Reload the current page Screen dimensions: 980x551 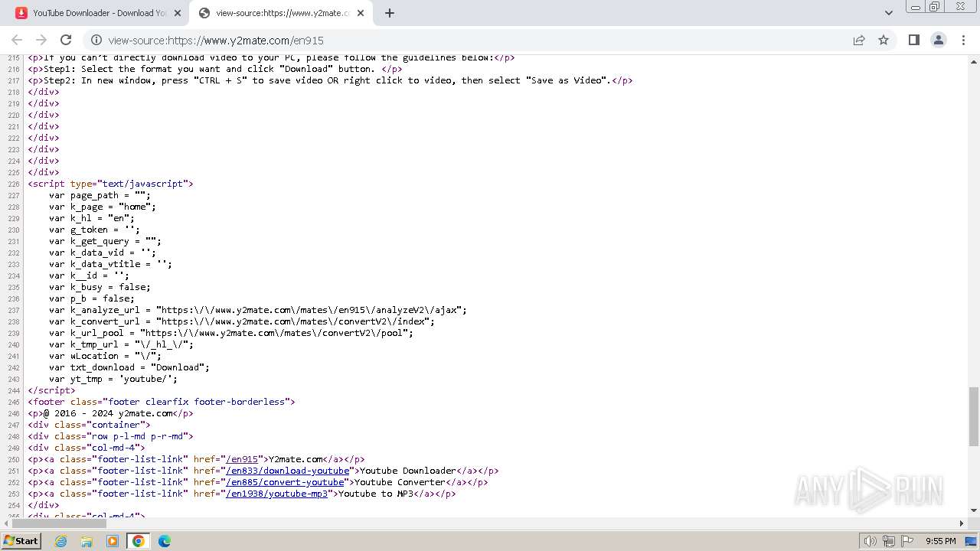[66, 40]
